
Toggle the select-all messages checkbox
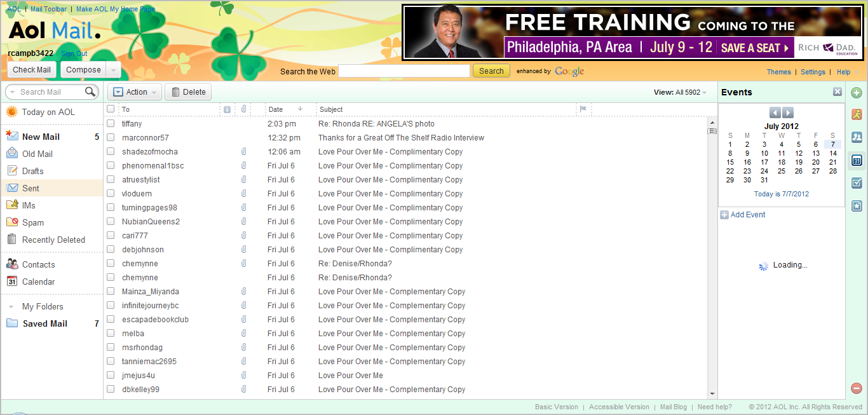(111, 109)
